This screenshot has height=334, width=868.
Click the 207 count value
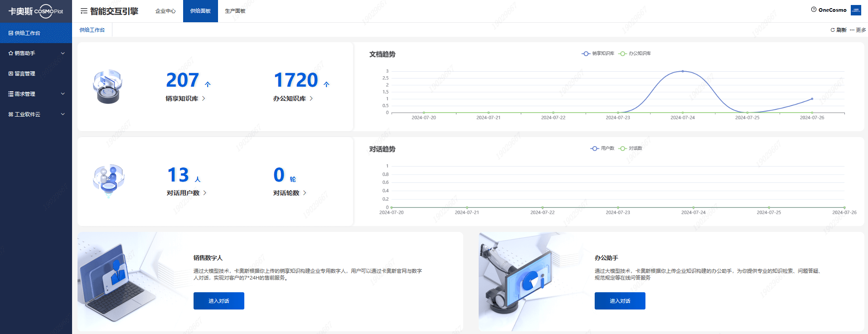pos(183,80)
